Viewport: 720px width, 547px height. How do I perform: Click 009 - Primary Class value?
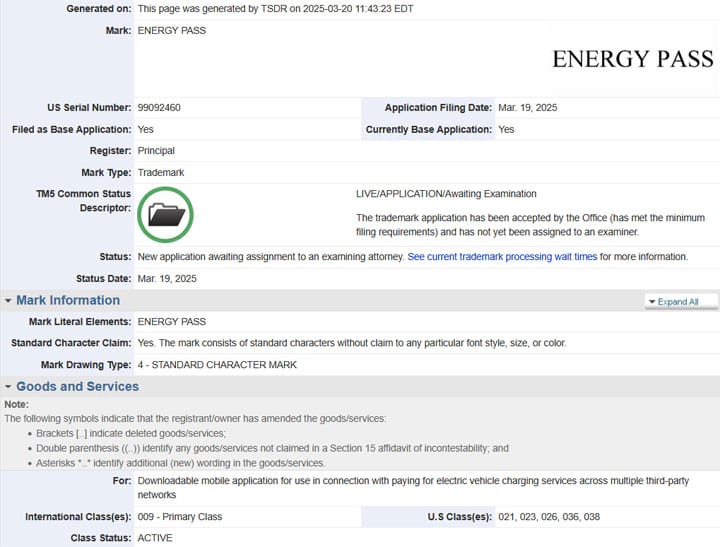point(180,517)
